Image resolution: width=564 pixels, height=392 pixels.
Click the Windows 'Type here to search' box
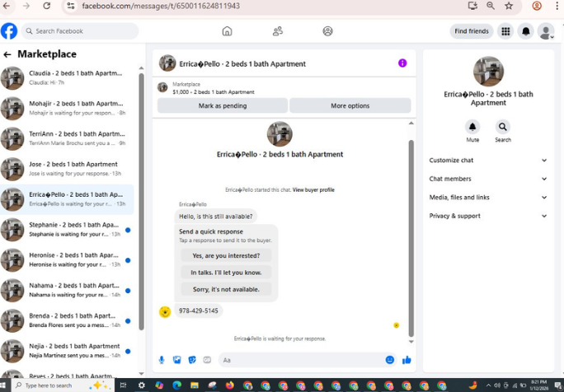click(63, 385)
